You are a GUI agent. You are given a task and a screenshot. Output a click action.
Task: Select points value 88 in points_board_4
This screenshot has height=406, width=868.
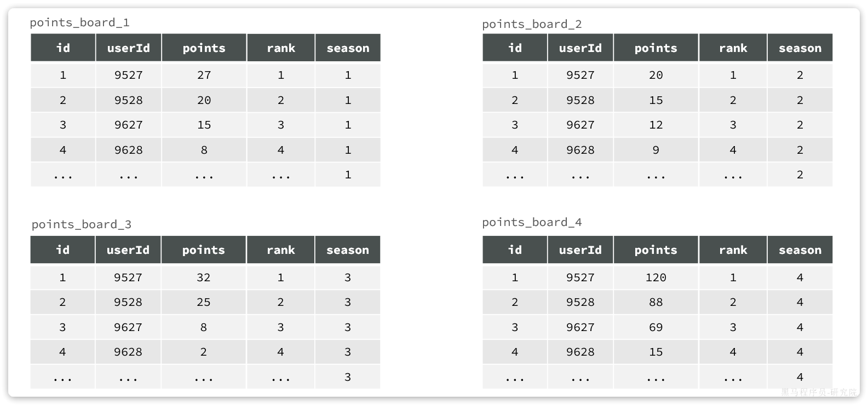point(656,302)
